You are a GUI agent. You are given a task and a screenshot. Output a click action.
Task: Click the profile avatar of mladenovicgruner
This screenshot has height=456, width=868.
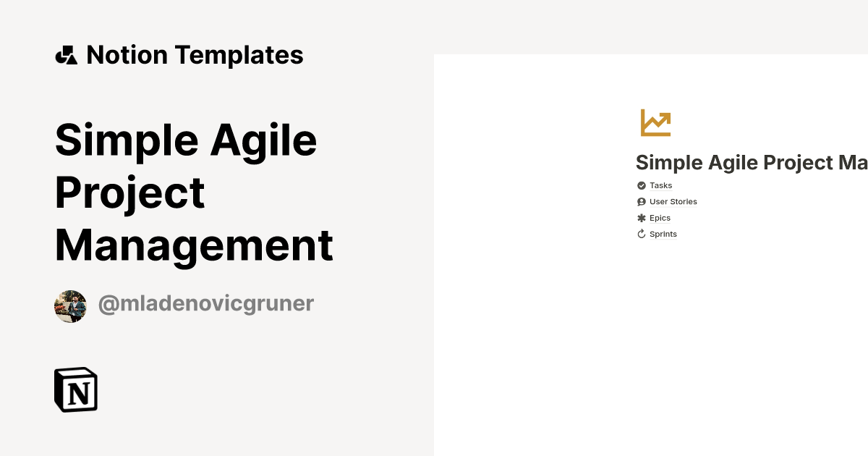click(x=70, y=306)
